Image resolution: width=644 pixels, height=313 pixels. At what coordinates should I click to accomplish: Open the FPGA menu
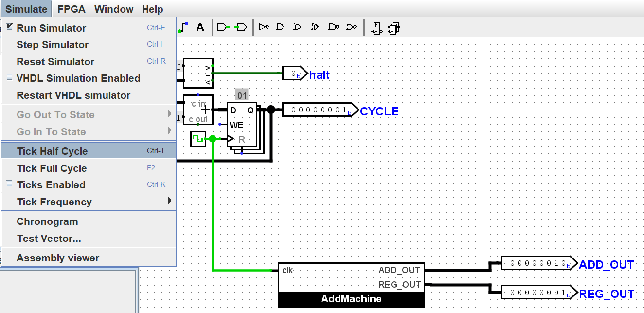pos(72,9)
